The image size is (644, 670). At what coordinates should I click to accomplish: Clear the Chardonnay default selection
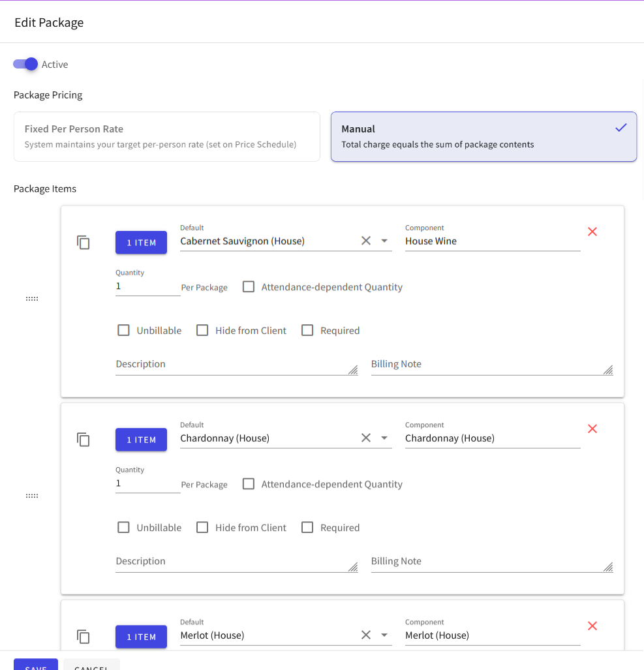click(x=366, y=438)
